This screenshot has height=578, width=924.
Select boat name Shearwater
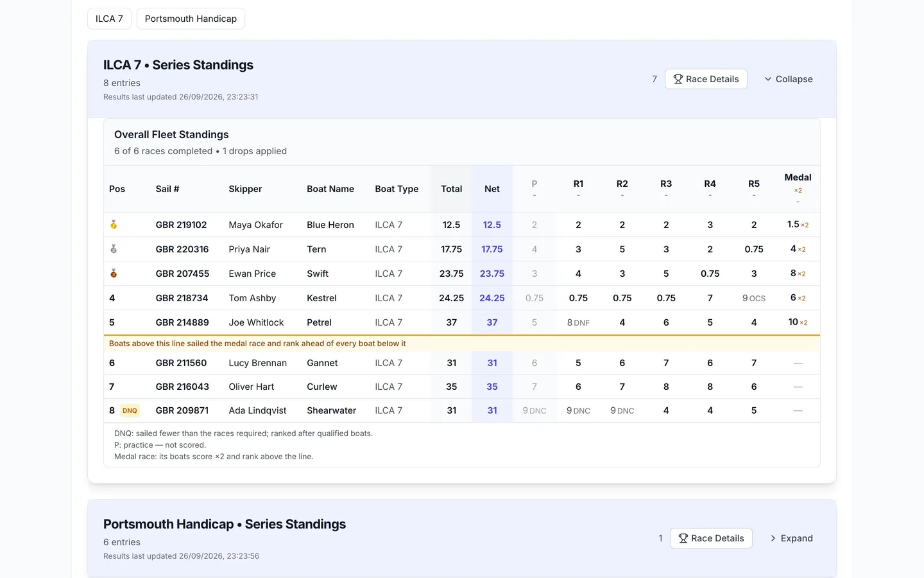pyautogui.click(x=331, y=410)
